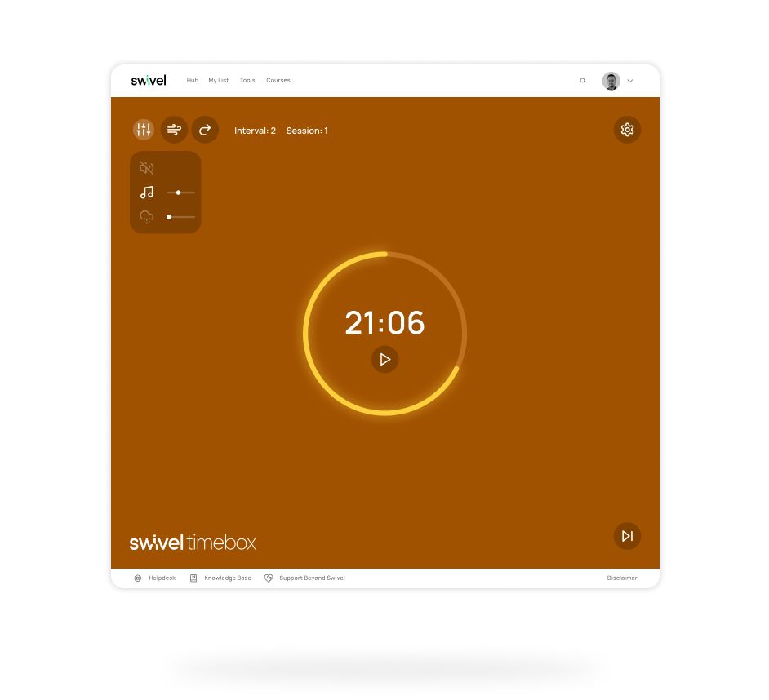The image size is (769, 700).
Task: Click the redo arrow restart icon
Action: coord(205,130)
